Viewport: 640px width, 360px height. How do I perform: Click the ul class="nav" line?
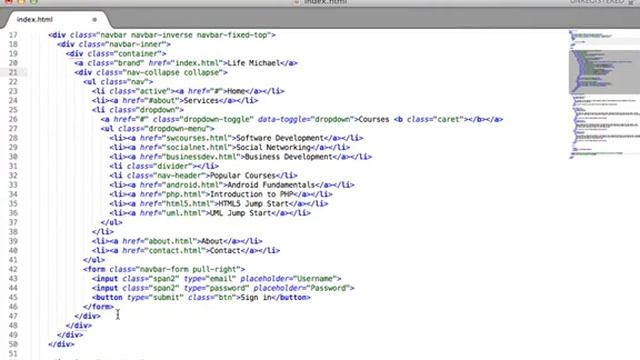[x=118, y=82]
